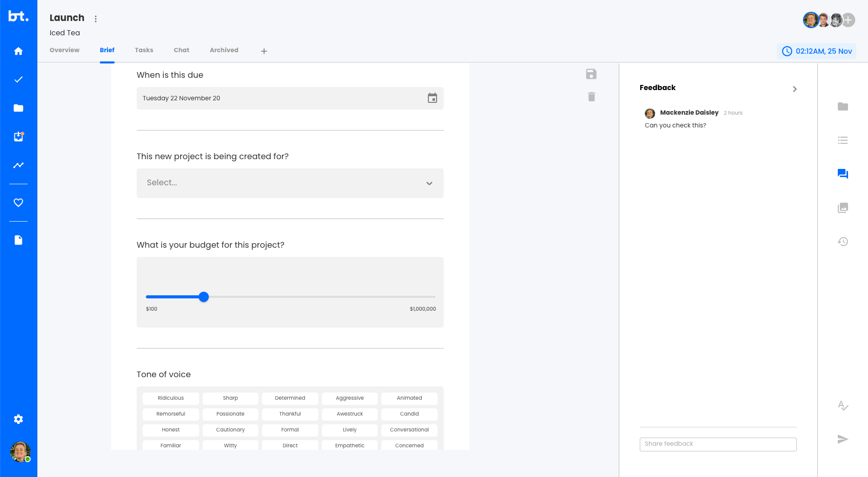The image size is (868, 477).
Task: Open the checklist icon in right rail
Action: coord(843,140)
